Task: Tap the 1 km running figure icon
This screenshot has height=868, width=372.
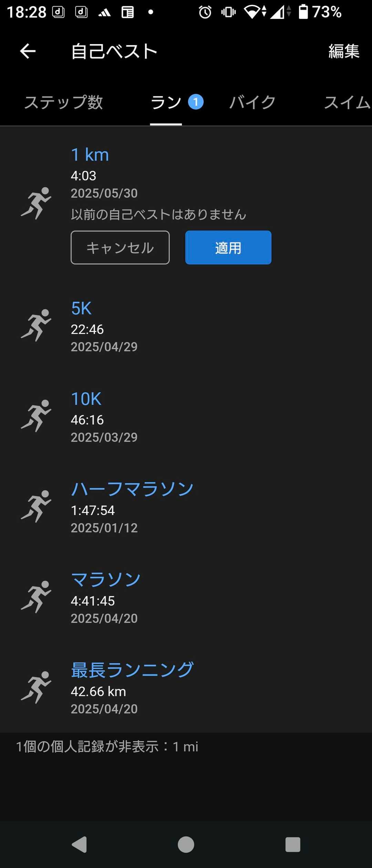Action: coord(36,203)
